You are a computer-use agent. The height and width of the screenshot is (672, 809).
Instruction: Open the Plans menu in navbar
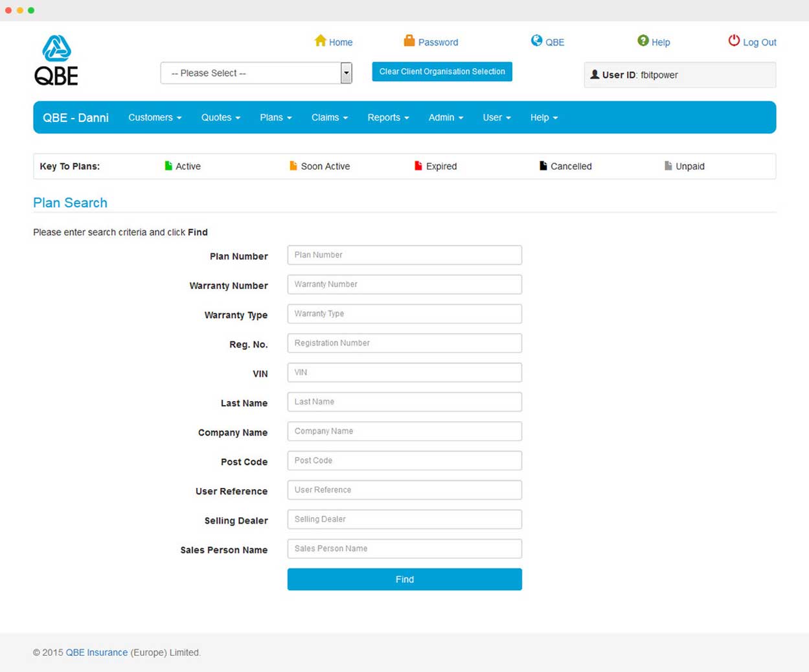tap(275, 117)
